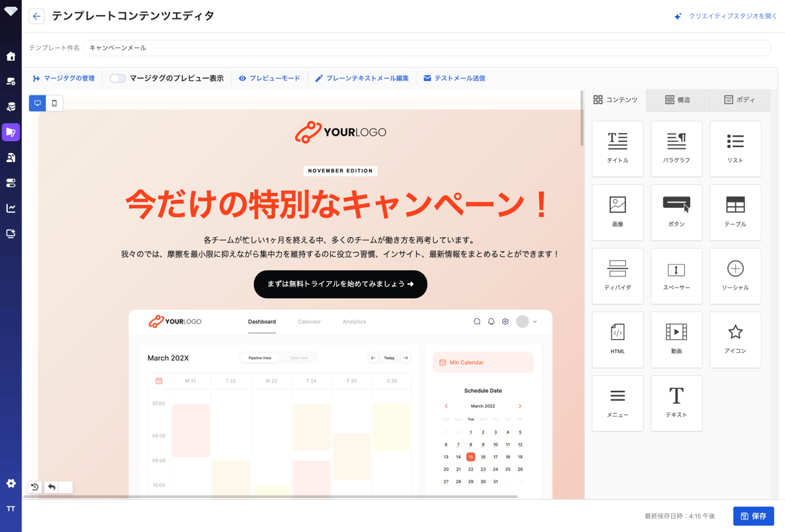The width and height of the screenshot is (785, 532).
Task: Choose the 動画 content block
Action: 676,339
